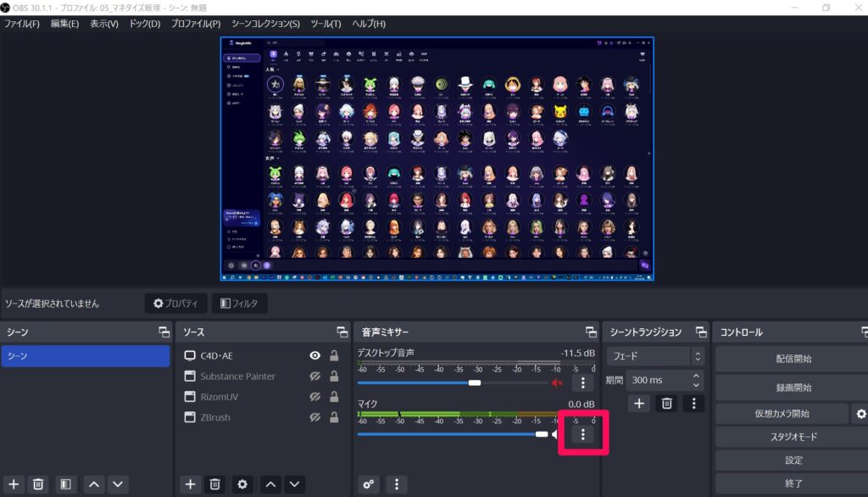The width and height of the screenshot is (868, 497).
Task: Open the ファイル(F) menu
Action: (x=22, y=24)
